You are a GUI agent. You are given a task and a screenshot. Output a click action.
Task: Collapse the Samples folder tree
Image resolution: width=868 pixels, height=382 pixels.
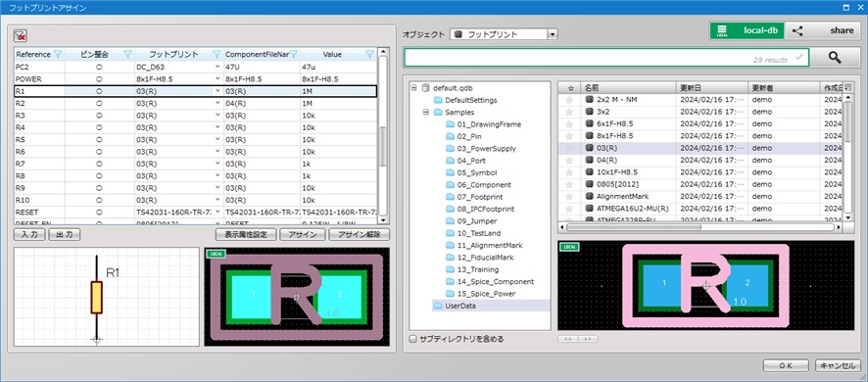tap(426, 113)
